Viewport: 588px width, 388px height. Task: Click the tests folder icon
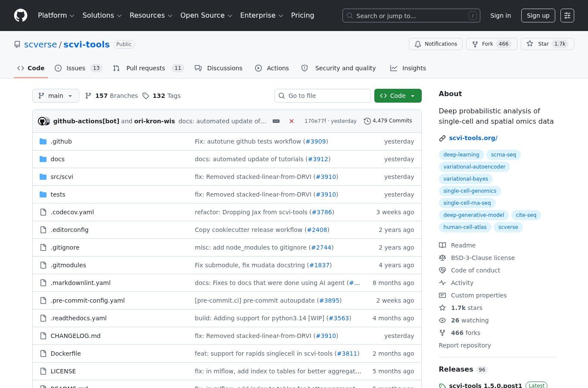pyautogui.click(x=43, y=194)
